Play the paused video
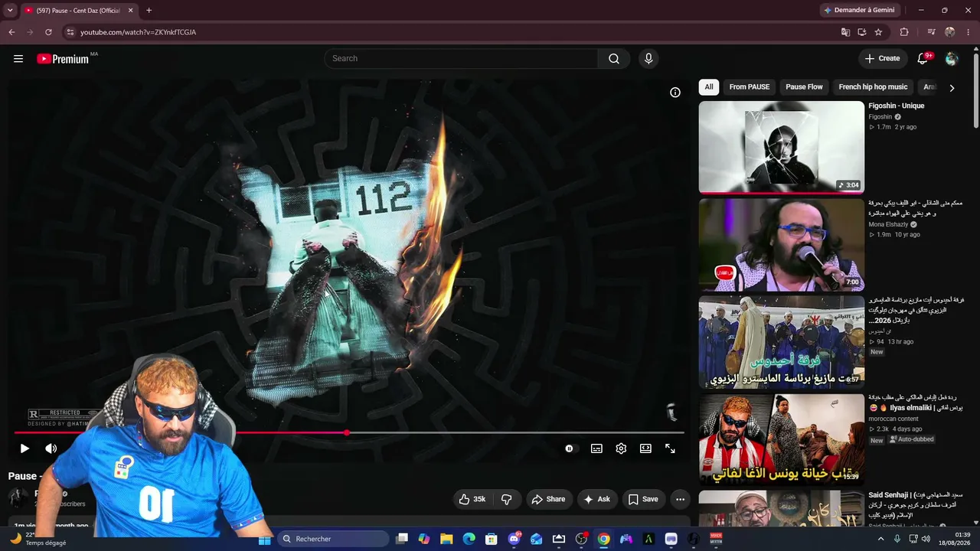This screenshot has height=551, width=980. coord(24,448)
